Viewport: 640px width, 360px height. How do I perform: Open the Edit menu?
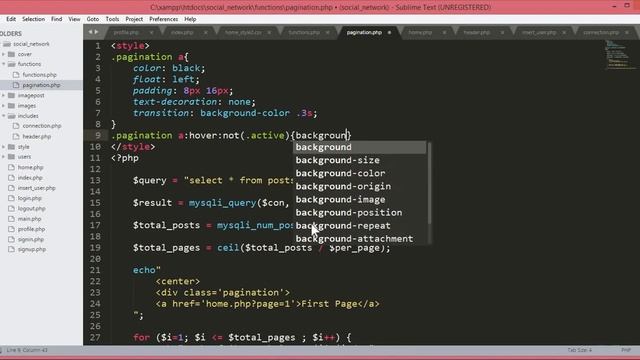click(x=11, y=19)
